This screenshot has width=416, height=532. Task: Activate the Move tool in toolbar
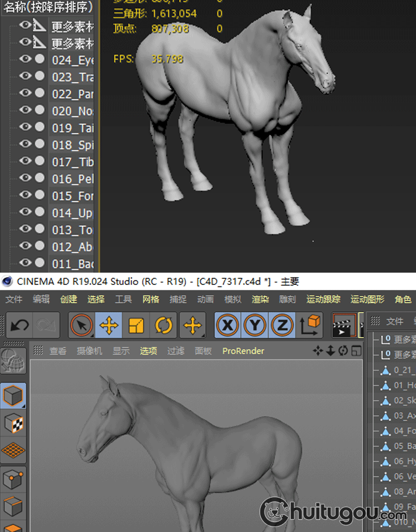(109, 325)
